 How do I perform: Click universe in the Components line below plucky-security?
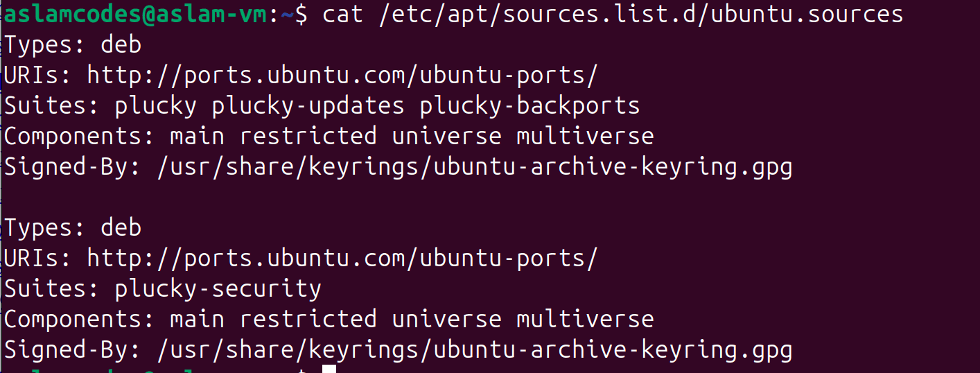[x=446, y=319]
